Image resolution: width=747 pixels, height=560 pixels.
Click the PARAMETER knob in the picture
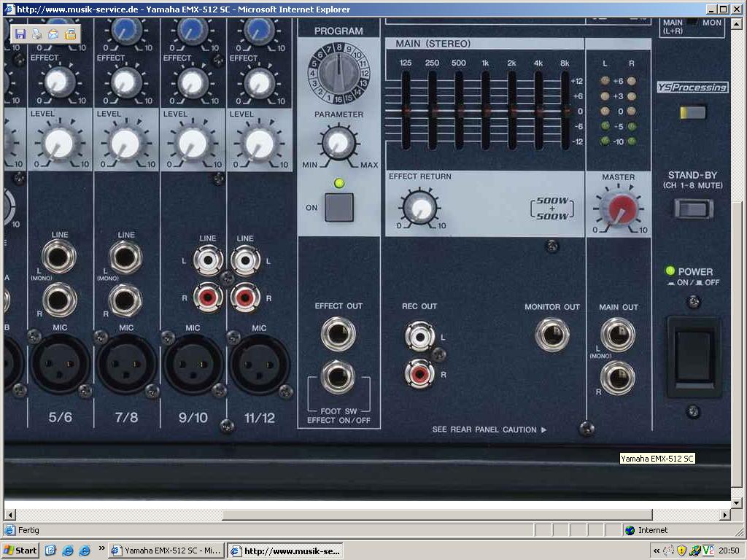[x=338, y=142]
